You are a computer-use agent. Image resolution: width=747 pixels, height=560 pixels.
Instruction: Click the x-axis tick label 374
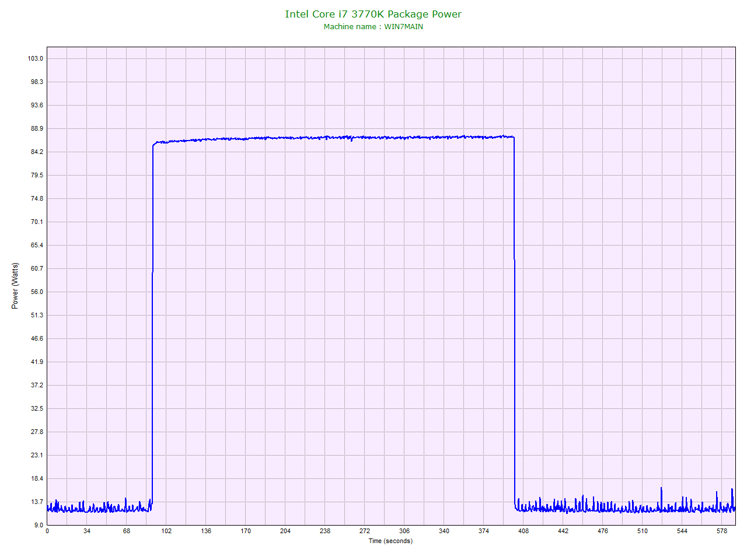point(484,531)
